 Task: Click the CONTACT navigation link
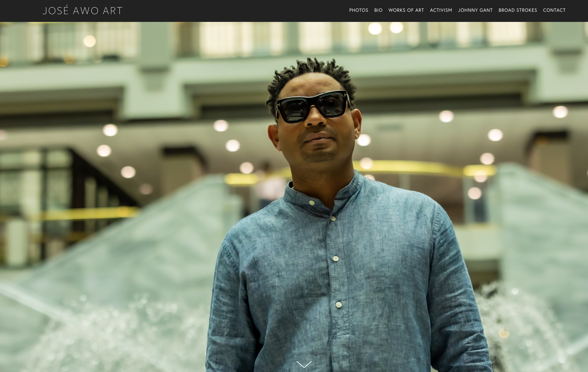click(554, 10)
